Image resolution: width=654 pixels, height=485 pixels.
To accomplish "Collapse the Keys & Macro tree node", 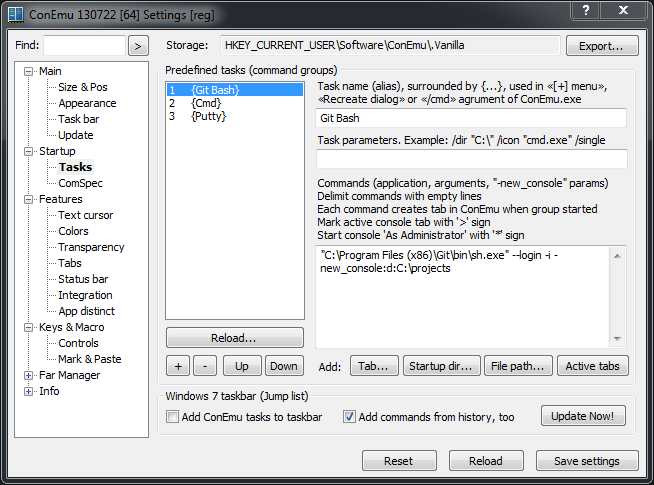I will tap(28, 327).
